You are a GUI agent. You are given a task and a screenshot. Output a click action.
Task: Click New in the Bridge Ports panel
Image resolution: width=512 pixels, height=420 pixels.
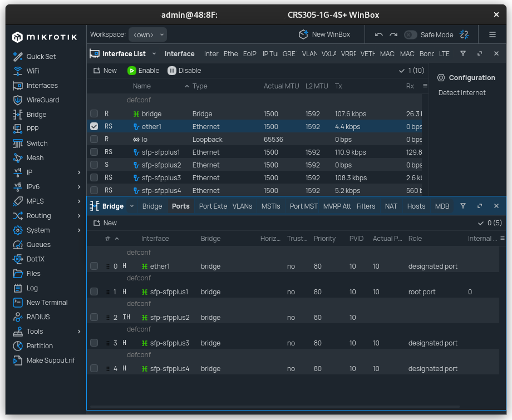[x=105, y=223]
